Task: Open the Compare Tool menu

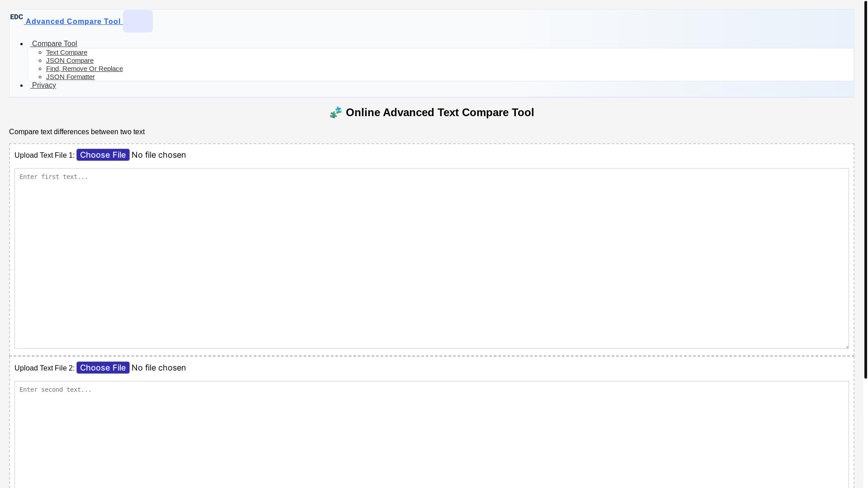Action: (x=54, y=44)
